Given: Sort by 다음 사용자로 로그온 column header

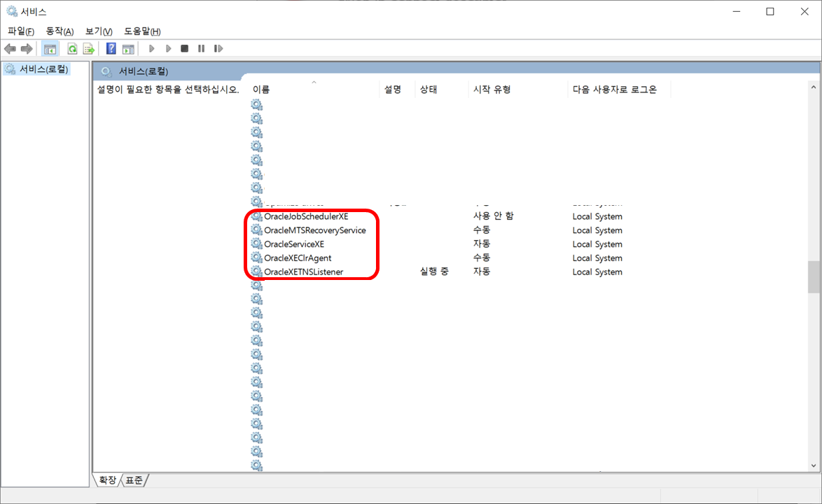Looking at the screenshot, I should click(619, 90).
